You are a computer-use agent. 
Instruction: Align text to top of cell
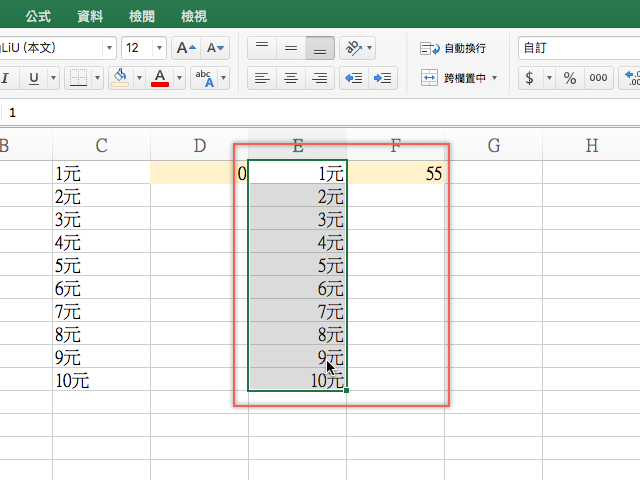click(262, 48)
